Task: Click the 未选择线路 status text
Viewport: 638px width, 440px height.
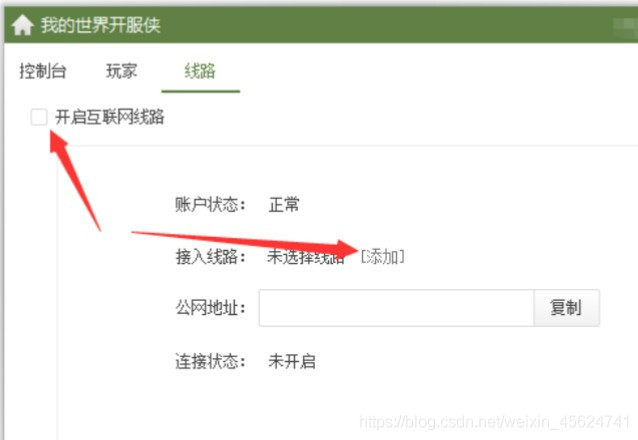Action: (x=306, y=257)
